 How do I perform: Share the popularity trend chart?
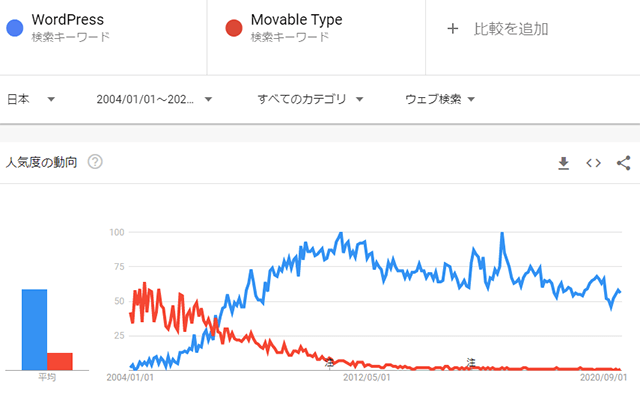(x=624, y=163)
